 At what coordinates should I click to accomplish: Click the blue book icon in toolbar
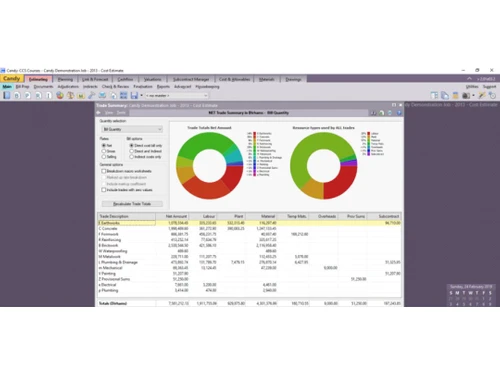click(7, 95)
